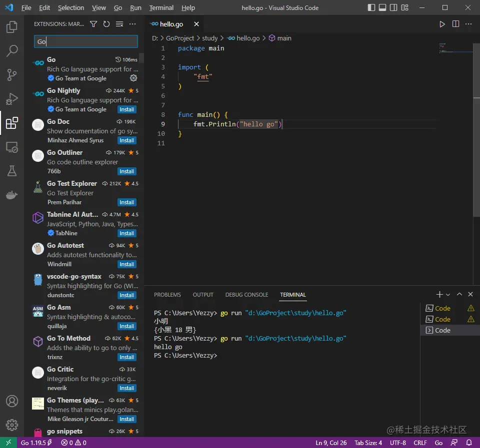Install the Go Nightly extension

coord(127,109)
